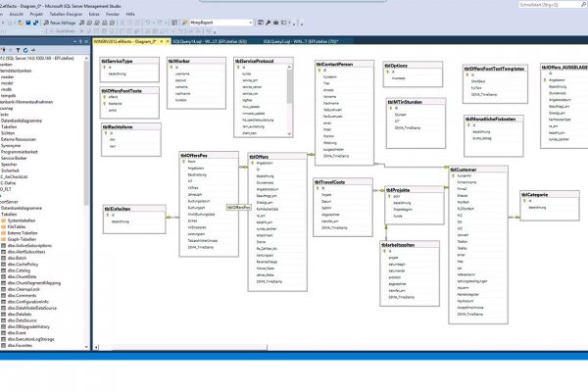Select the tblOffersFootTextTemplates table header
The height and width of the screenshot is (392, 588).
pos(495,69)
